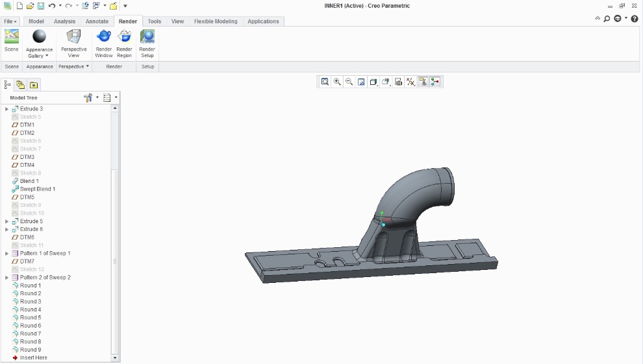This screenshot has height=364, width=643.
Task: Open the display style options
Action: (373, 82)
